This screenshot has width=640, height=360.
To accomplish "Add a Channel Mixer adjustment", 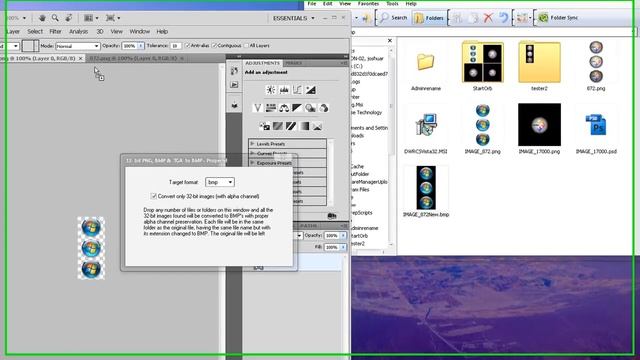I will pyautogui.click(x=324, y=108).
